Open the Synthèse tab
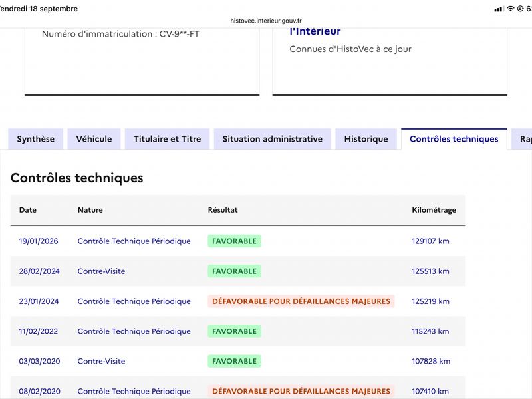The width and height of the screenshot is (532, 399). 36,139
